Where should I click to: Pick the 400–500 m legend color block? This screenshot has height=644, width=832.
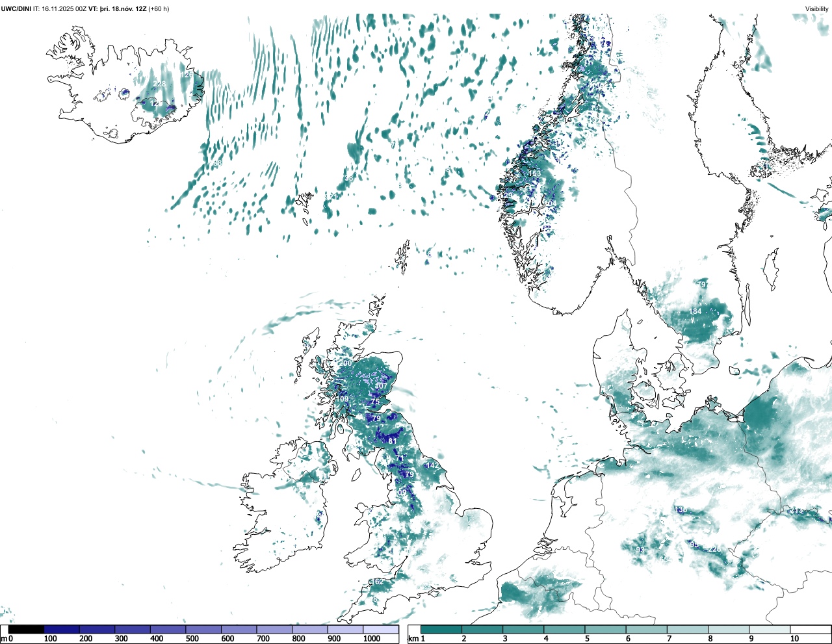point(168,629)
